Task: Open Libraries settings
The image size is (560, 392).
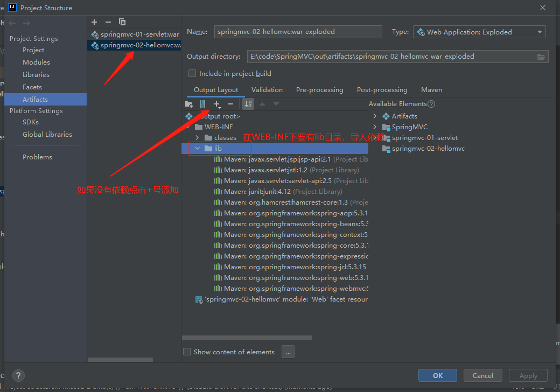Action: tap(36, 75)
